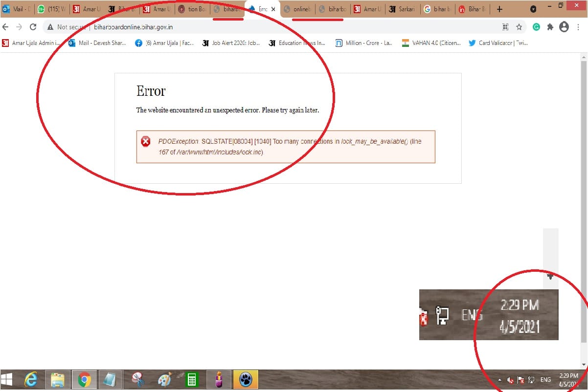588x392 pixels.
Task: Click the red error X icon
Action: [x=146, y=142]
